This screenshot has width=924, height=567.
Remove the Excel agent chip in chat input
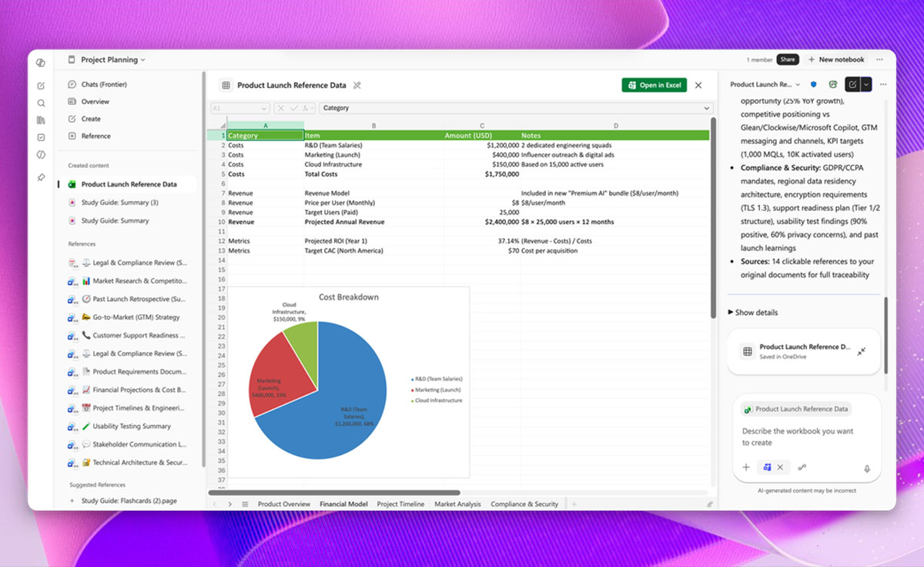[779, 467]
